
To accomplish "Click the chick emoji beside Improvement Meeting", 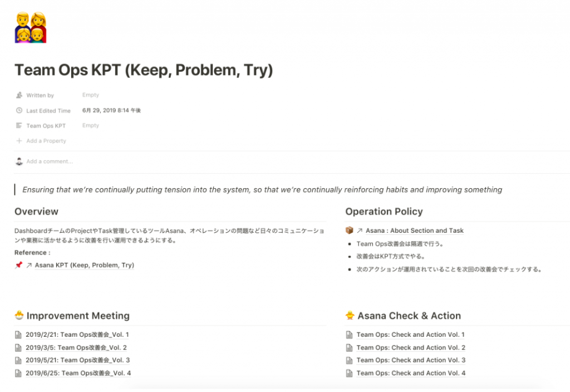I will [19, 315].
